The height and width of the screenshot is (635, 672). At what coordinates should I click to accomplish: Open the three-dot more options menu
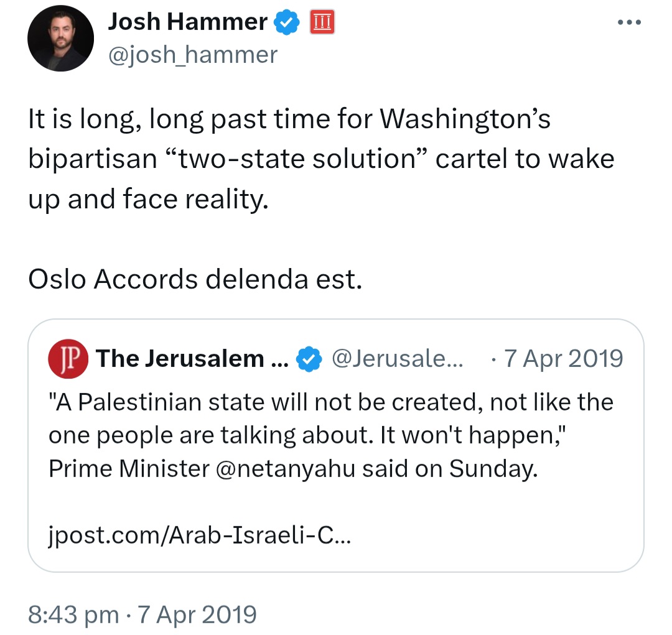[629, 22]
